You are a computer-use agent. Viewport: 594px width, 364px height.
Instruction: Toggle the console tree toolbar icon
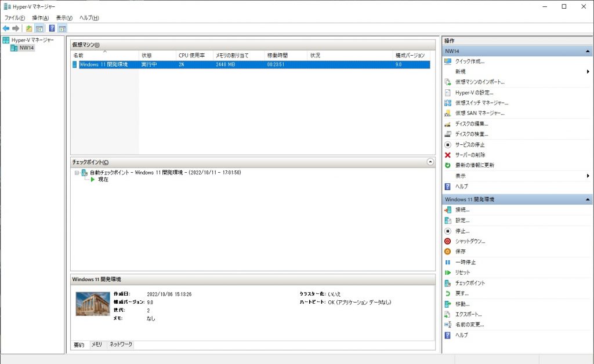pyautogui.click(x=39, y=28)
